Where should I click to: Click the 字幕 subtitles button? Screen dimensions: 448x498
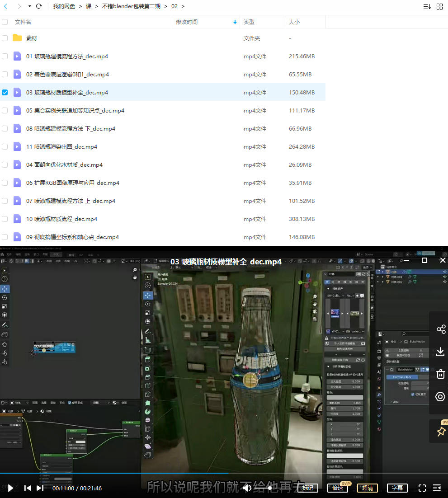(397, 488)
